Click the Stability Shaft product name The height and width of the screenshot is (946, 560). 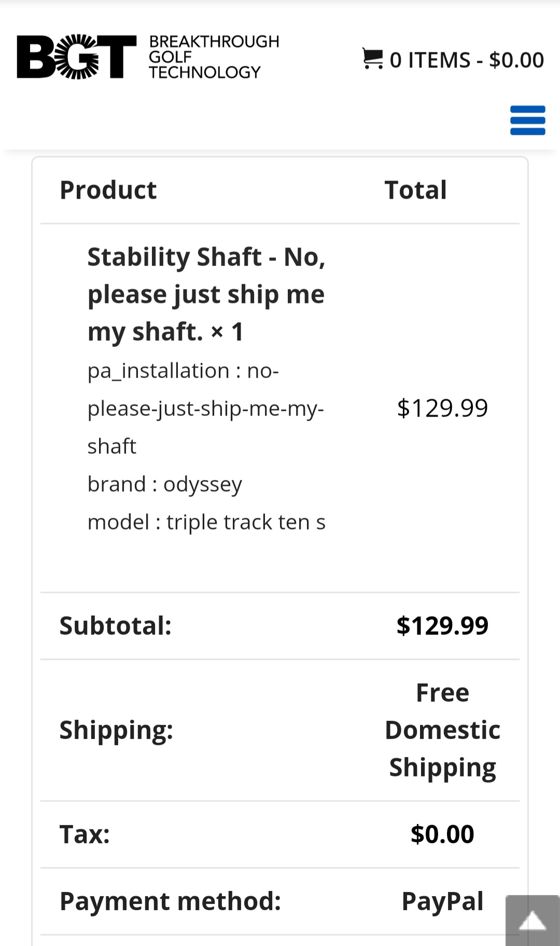(206, 294)
